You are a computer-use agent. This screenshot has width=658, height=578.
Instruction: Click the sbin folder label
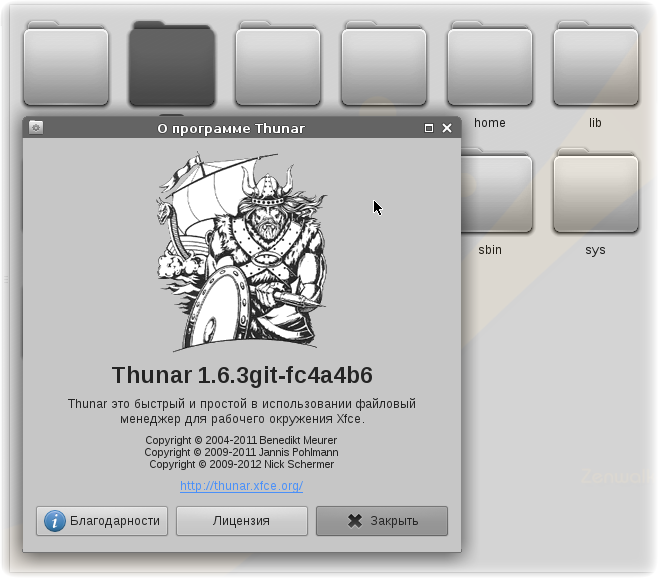click(x=490, y=250)
